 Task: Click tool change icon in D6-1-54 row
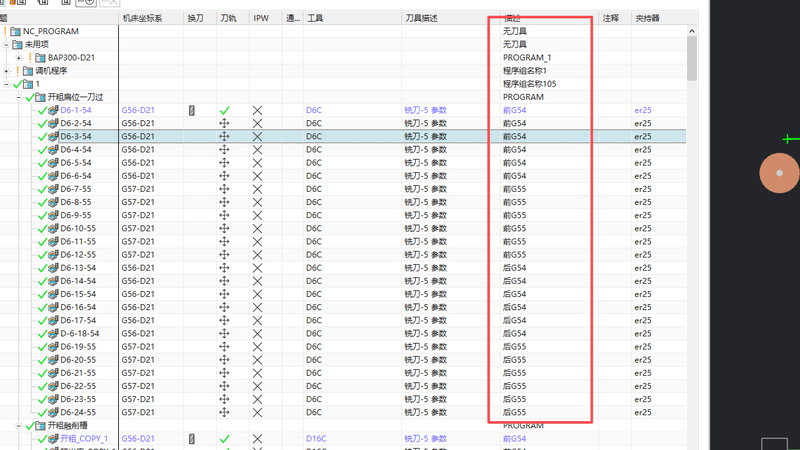click(x=192, y=110)
